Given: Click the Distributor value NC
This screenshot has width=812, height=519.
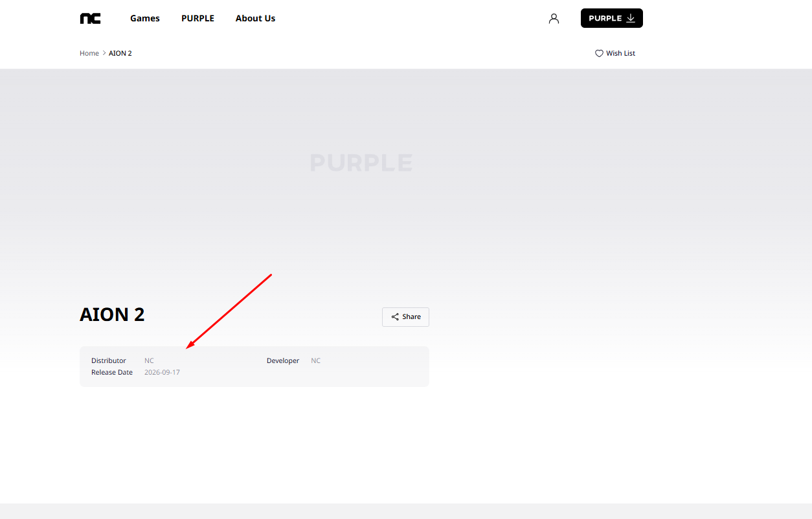Looking at the screenshot, I should [x=149, y=360].
